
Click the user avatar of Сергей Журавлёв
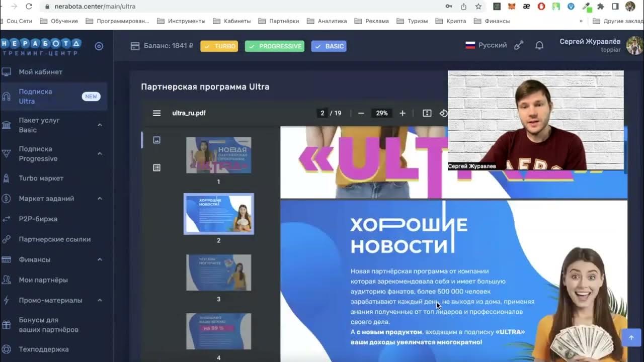(x=634, y=46)
